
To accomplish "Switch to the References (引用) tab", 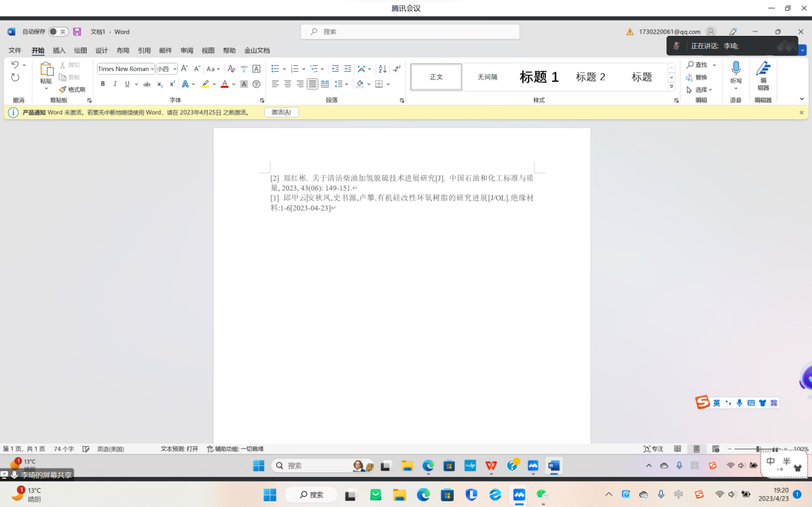I will (x=144, y=51).
